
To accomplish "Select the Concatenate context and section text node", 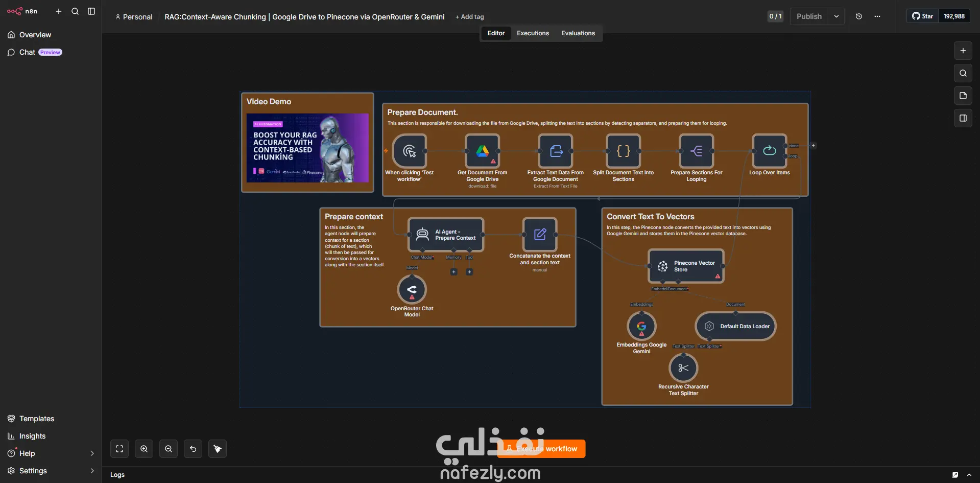I will click(540, 235).
